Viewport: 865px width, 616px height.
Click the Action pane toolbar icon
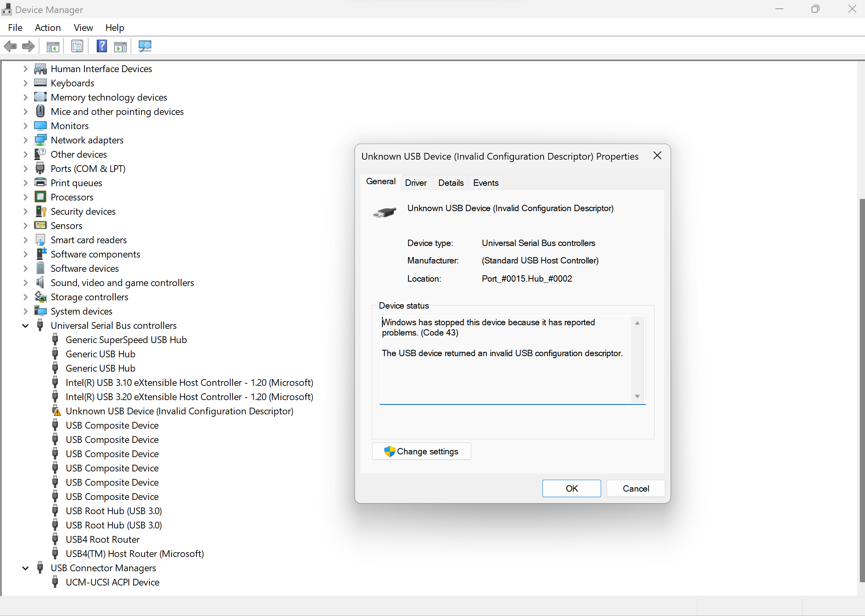120,46
